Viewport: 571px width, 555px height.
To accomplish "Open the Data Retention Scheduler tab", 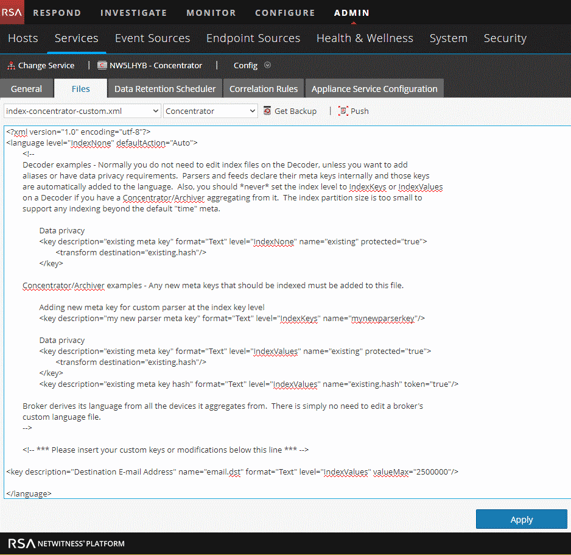I will pos(165,89).
